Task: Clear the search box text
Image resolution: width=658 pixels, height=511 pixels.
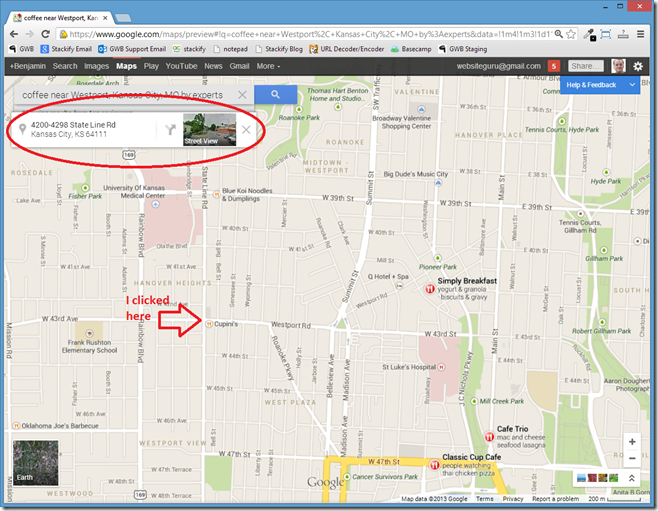Action: coord(242,95)
